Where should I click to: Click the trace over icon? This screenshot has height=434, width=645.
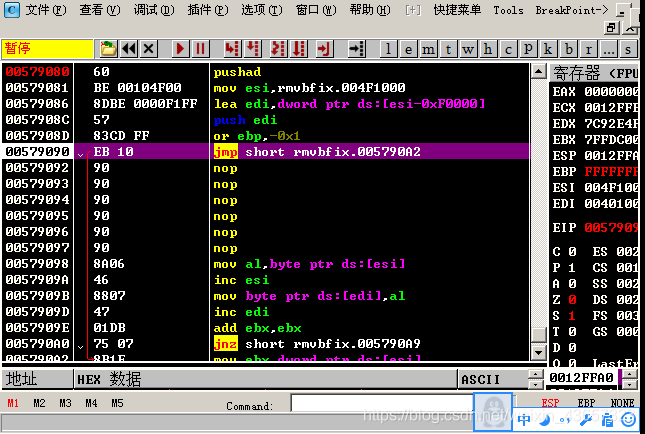pos(299,49)
